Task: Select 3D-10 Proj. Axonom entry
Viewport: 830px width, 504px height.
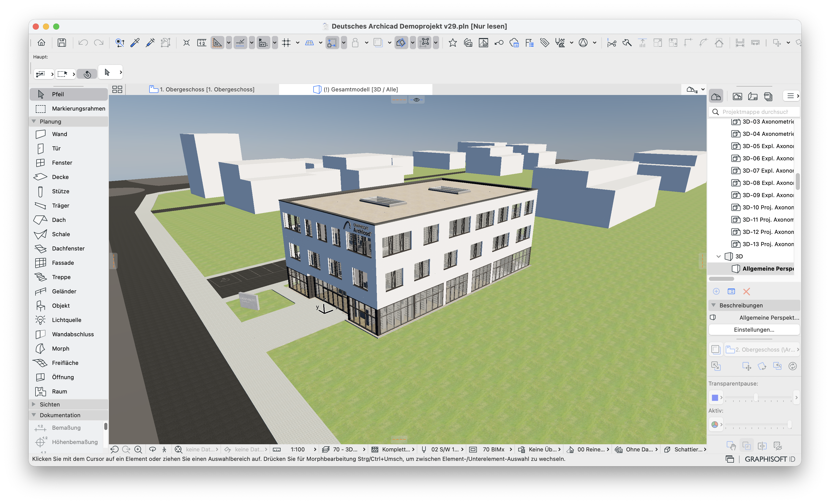Action: click(x=763, y=207)
